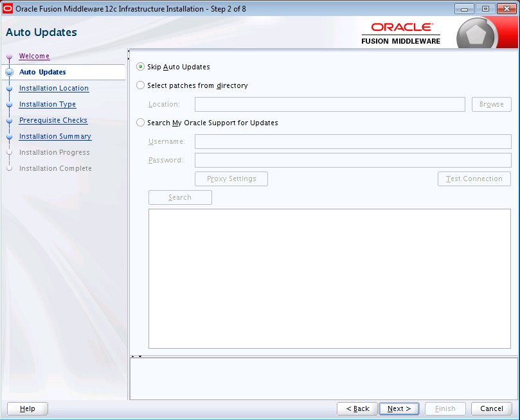The image size is (520, 420).
Task: Click the Location path input field
Action: pyautogui.click(x=330, y=104)
